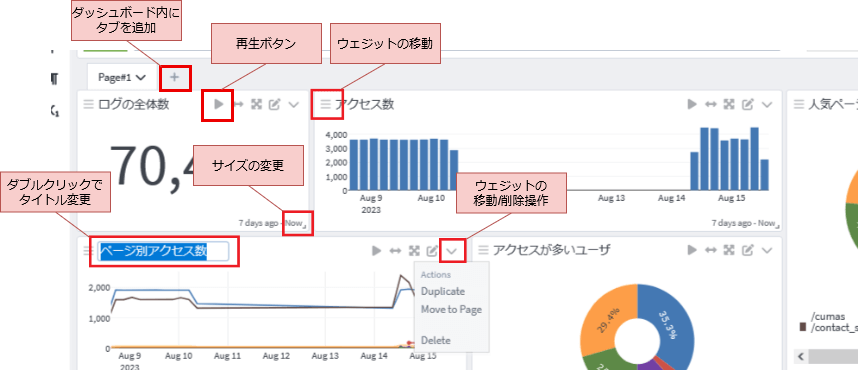Click the ログの全体数 widget corner resize handle
The width and height of the screenshot is (859, 371).
[305, 226]
